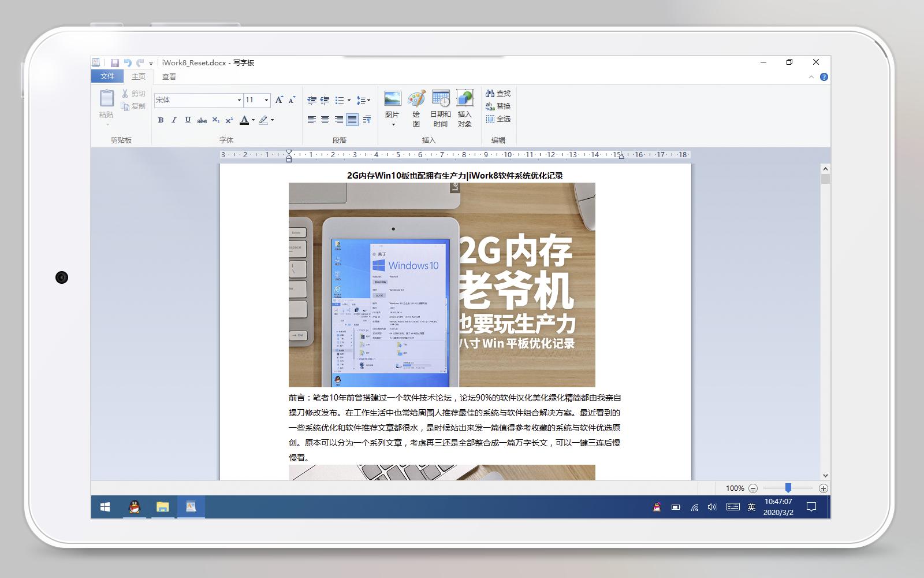
Task: Open the font family dropdown showing 宋体
Action: pos(239,100)
